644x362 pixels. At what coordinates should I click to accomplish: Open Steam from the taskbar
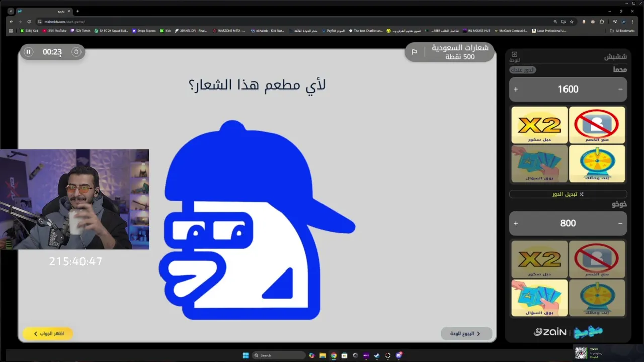click(377, 355)
